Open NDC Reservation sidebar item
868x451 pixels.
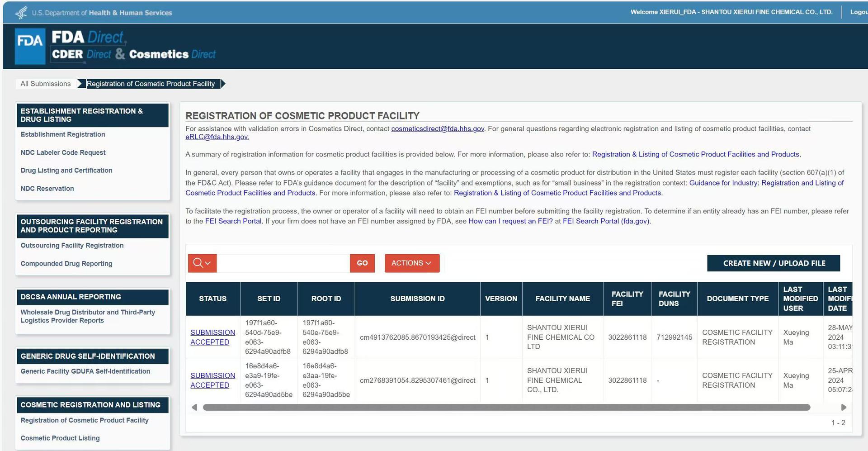tap(47, 188)
